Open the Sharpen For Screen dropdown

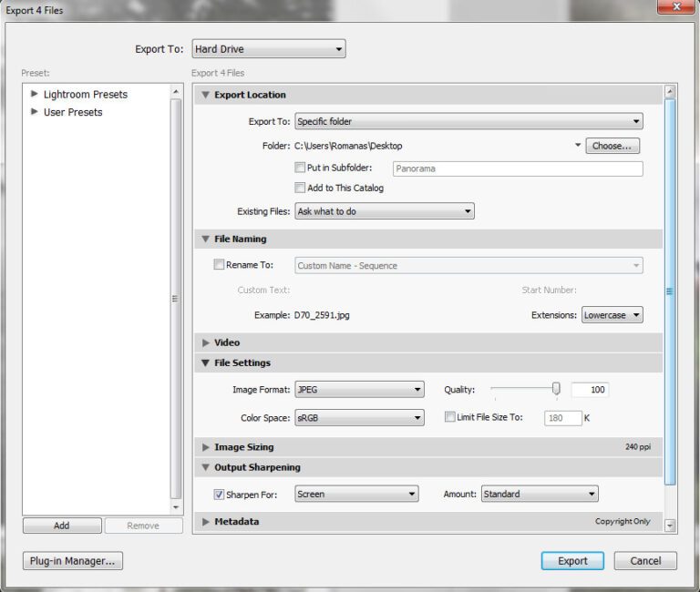coord(356,494)
